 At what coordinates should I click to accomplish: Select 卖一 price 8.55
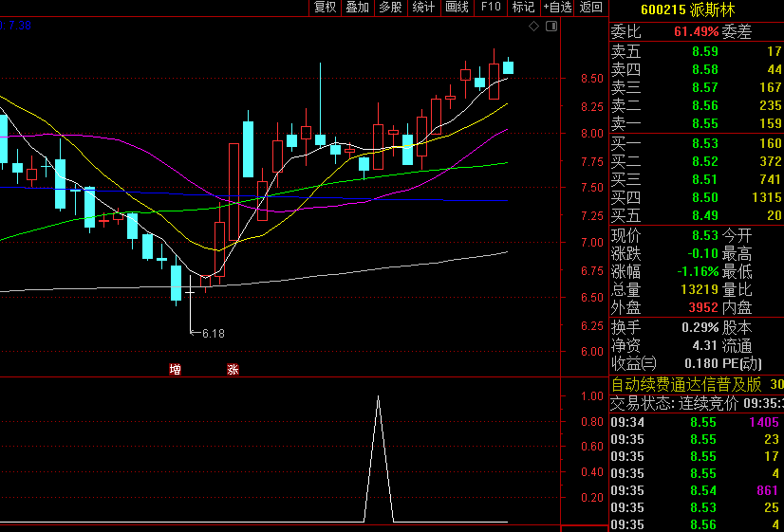click(705, 123)
